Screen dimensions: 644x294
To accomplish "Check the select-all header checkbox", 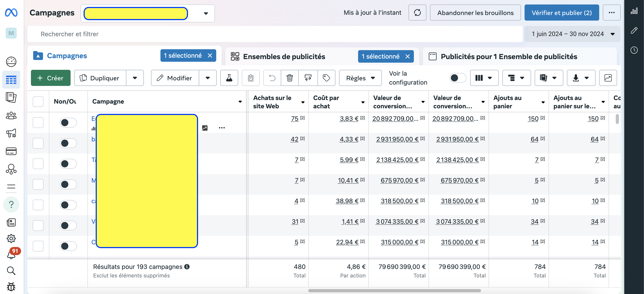I will [38, 102].
